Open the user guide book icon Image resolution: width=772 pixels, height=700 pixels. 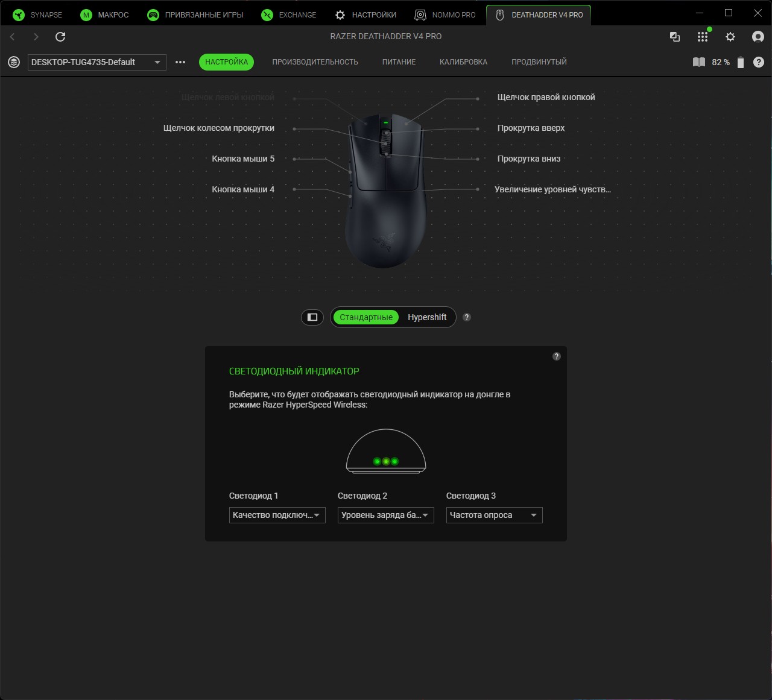[x=699, y=62]
